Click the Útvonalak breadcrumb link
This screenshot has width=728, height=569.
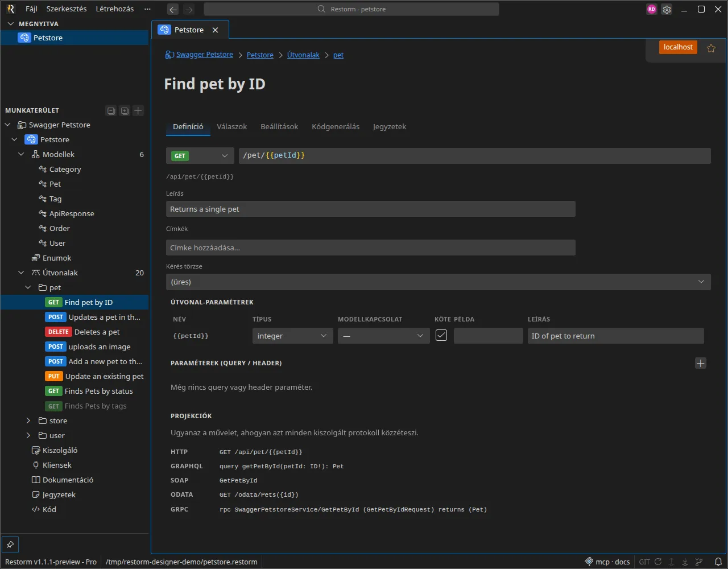(x=303, y=55)
